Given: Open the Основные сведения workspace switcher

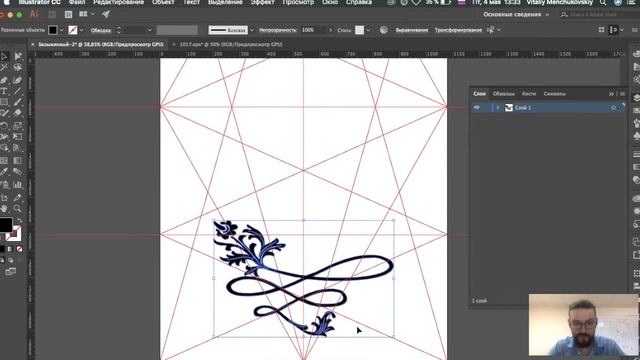Looking at the screenshot, I should [x=516, y=14].
